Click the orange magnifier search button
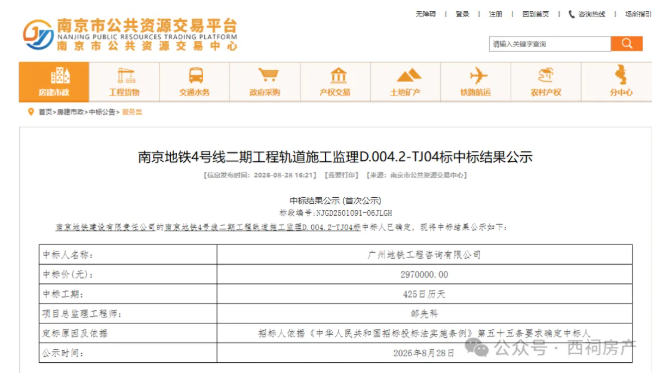Screen dimensions: 653x377 point(627,44)
